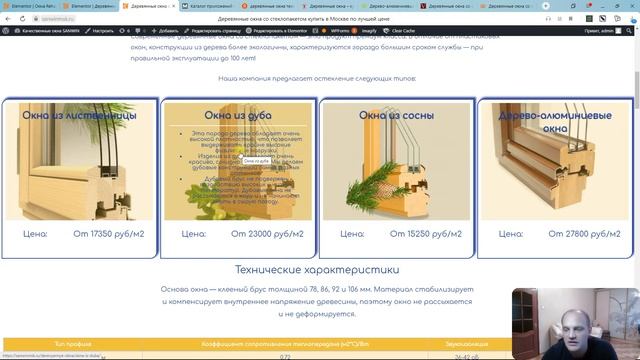The image size is (640, 360).
Task: Click Clear Cache in admin bar
Action: pyautogui.click(x=399, y=31)
